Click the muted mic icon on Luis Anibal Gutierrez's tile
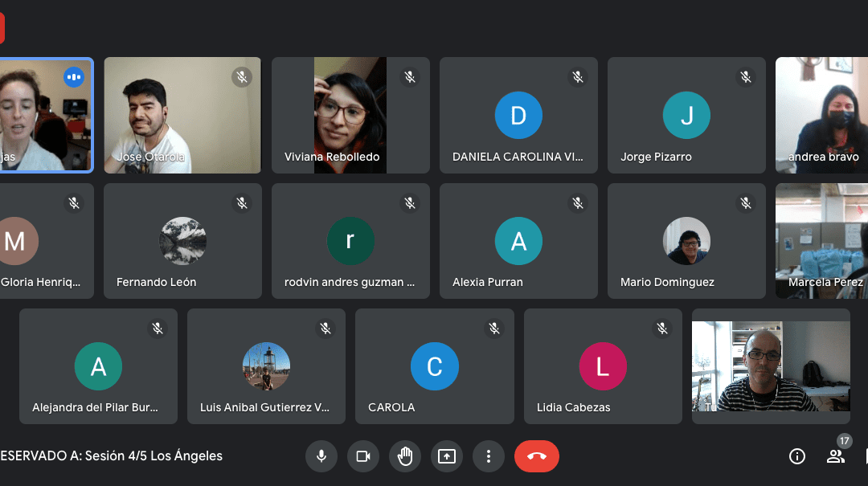 click(325, 329)
